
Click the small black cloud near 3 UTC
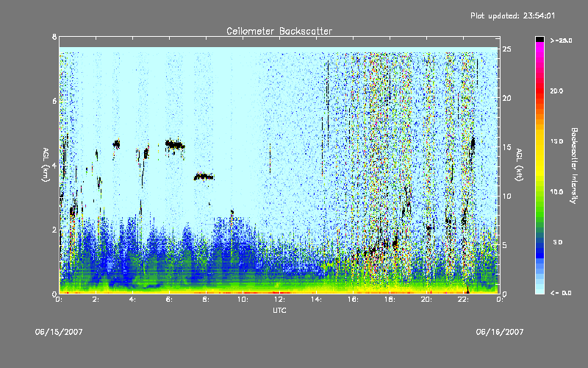117,144
